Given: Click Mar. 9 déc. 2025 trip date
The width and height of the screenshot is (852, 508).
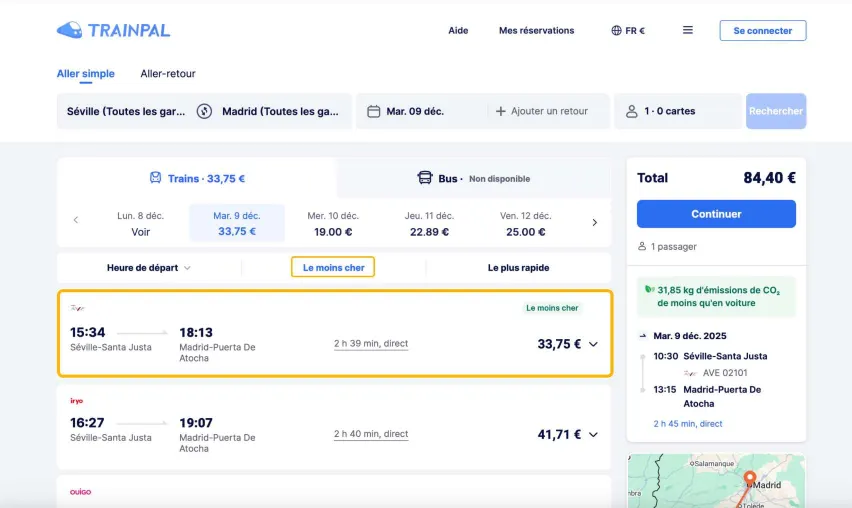Looking at the screenshot, I should 690,336.
